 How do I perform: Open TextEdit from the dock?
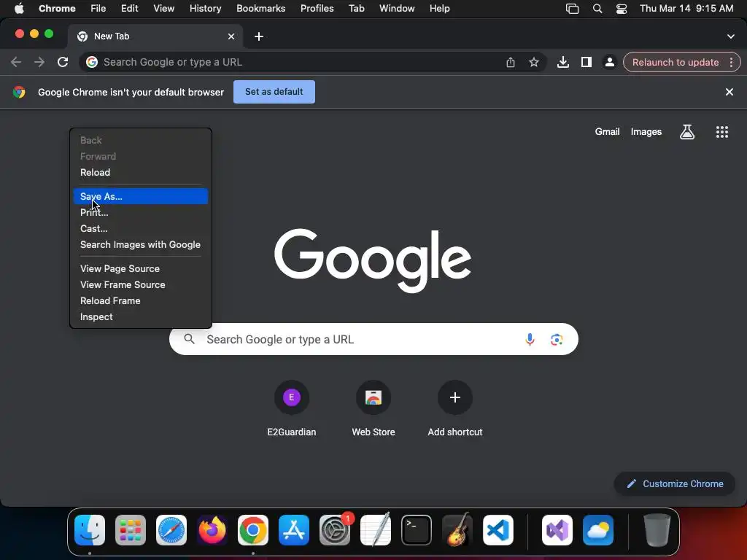pos(376,530)
